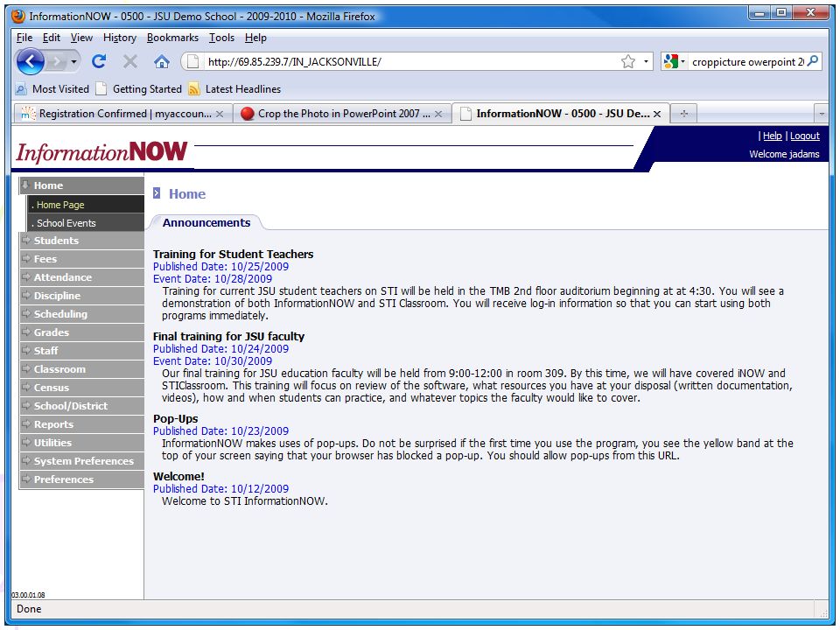The image size is (840, 630).
Task: Open the File menu
Action: coord(24,38)
